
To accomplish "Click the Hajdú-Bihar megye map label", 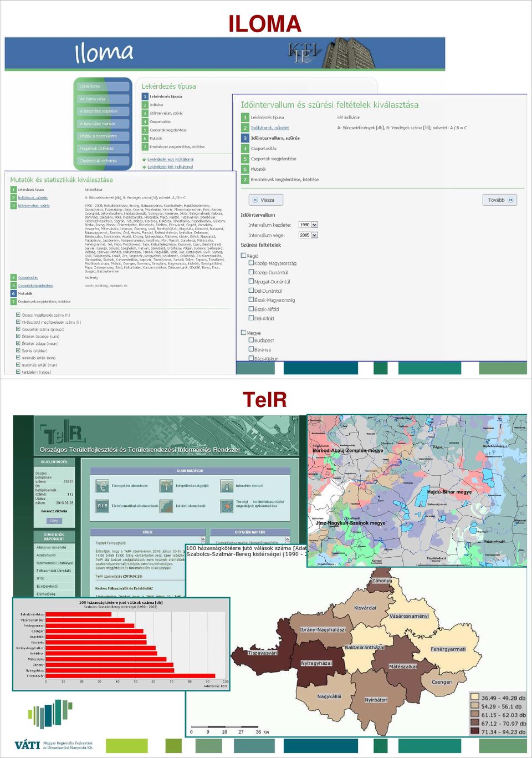I will [449, 492].
